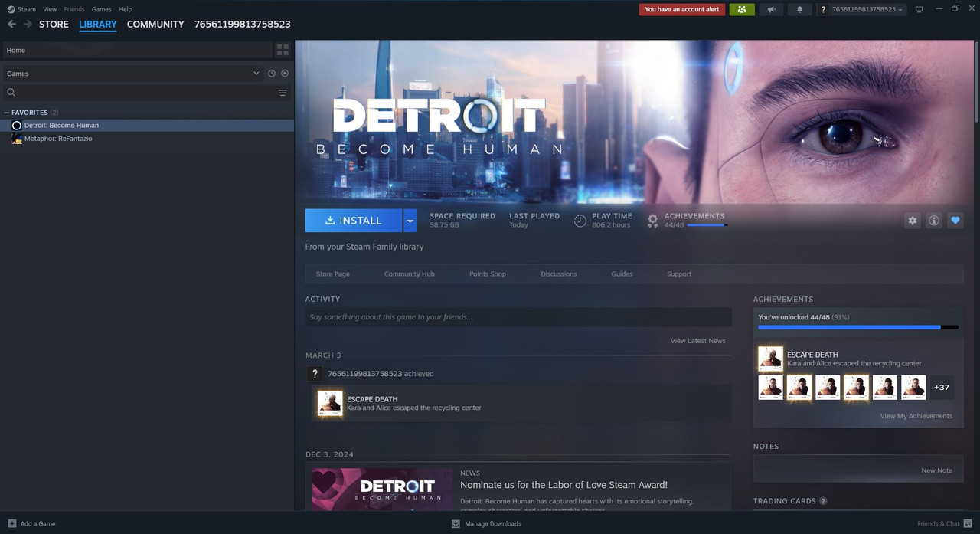Click the activity status text box

tap(518, 317)
